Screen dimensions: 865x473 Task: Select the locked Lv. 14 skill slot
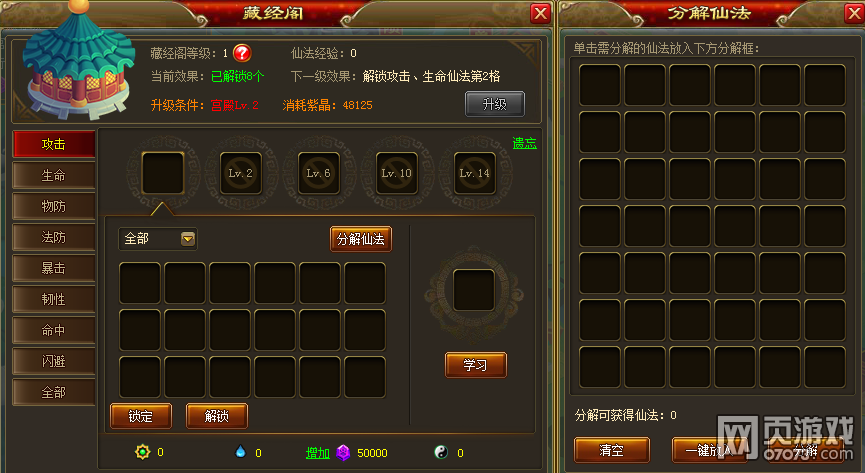point(474,173)
